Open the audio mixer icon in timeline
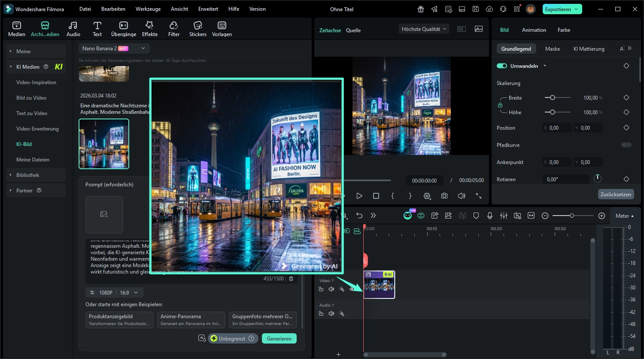644x359 pixels. [504, 216]
